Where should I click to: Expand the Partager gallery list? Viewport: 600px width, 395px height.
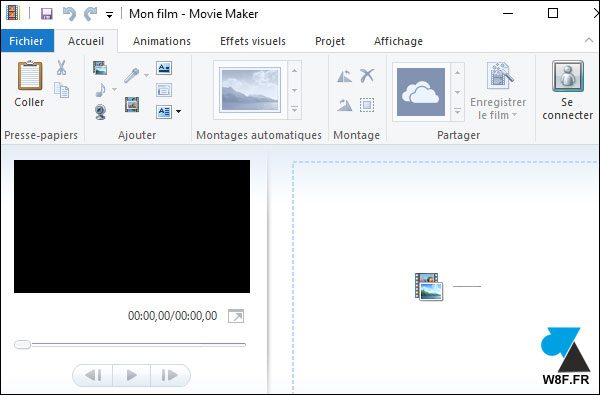click(x=457, y=111)
